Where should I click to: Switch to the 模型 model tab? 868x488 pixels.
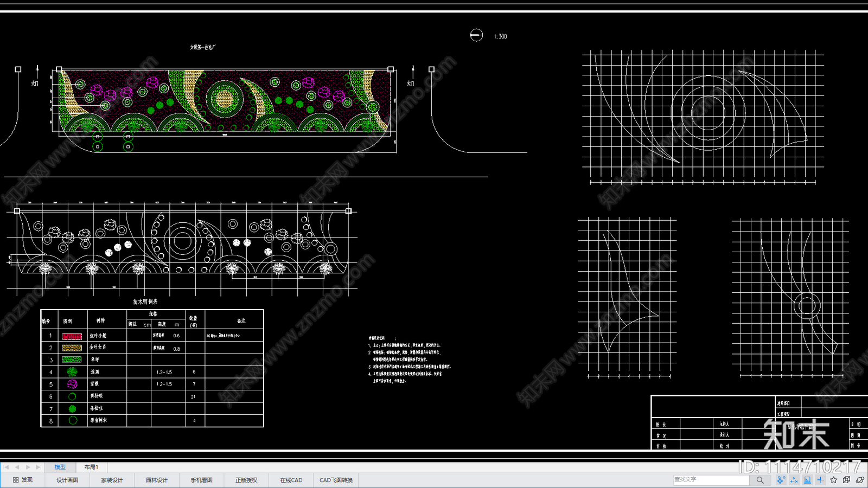[60, 467]
